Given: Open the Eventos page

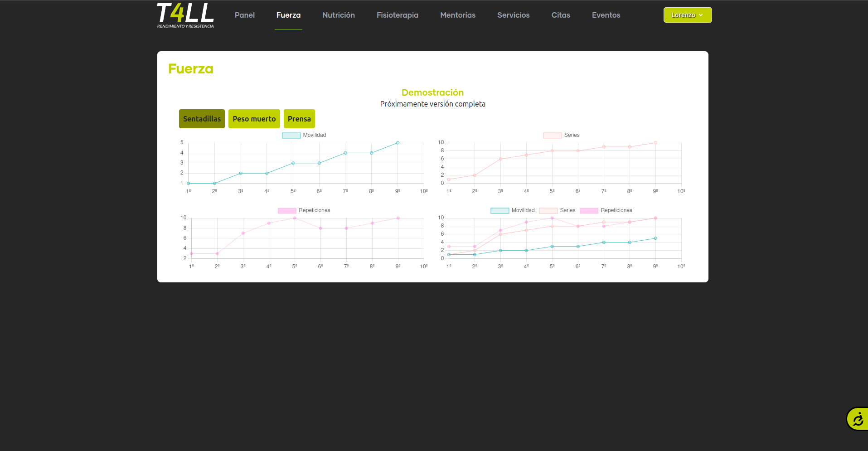Looking at the screenshot, I should pos(606,15).
